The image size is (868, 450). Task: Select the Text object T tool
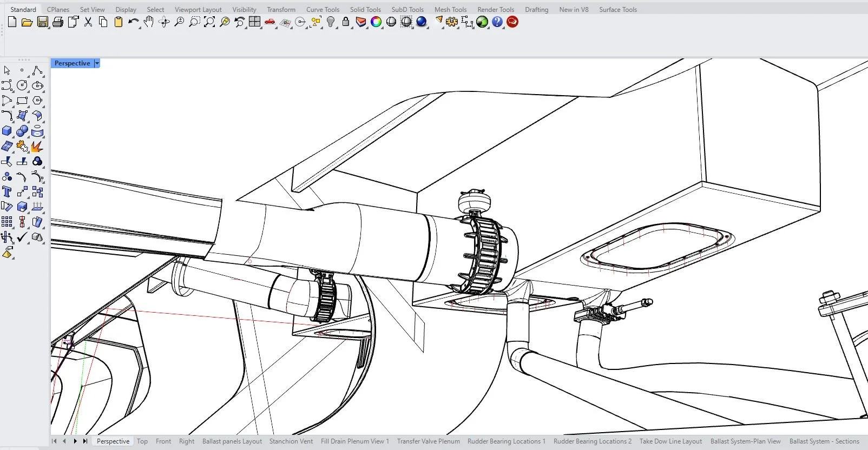pos(7,191)
